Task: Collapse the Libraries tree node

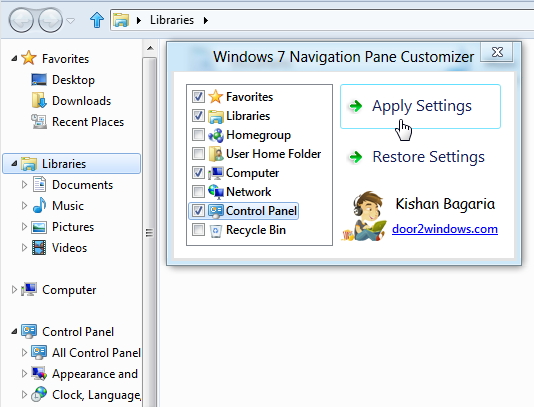Action: 14,164
